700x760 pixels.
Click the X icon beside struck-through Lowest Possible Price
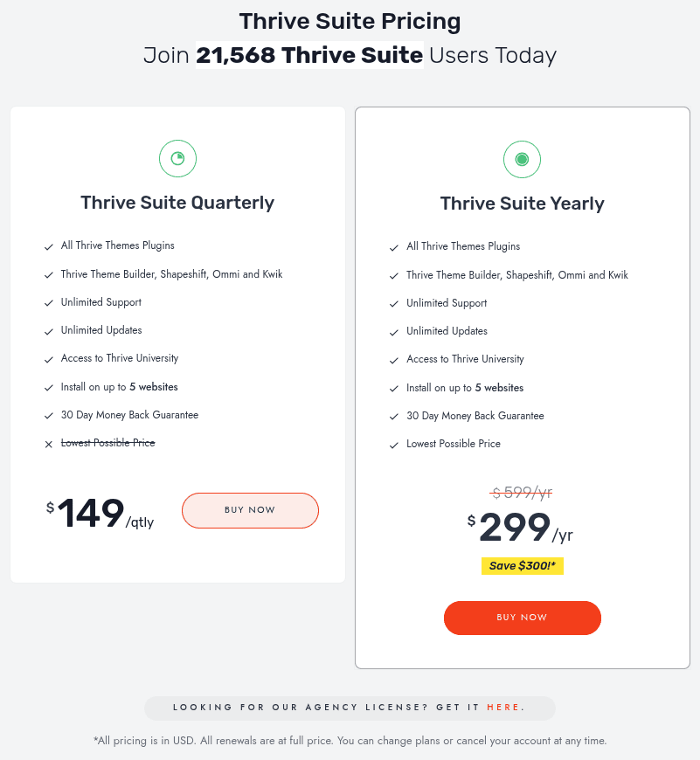(49, 444)
